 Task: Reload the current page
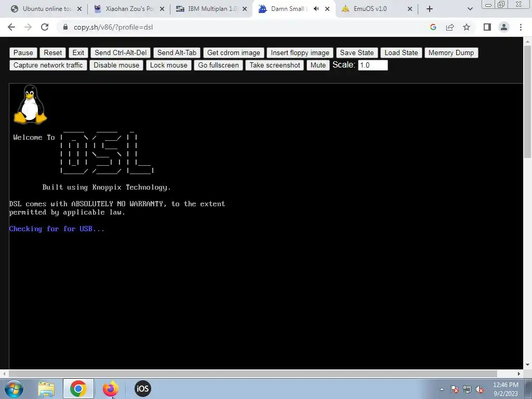pos(45,27)
